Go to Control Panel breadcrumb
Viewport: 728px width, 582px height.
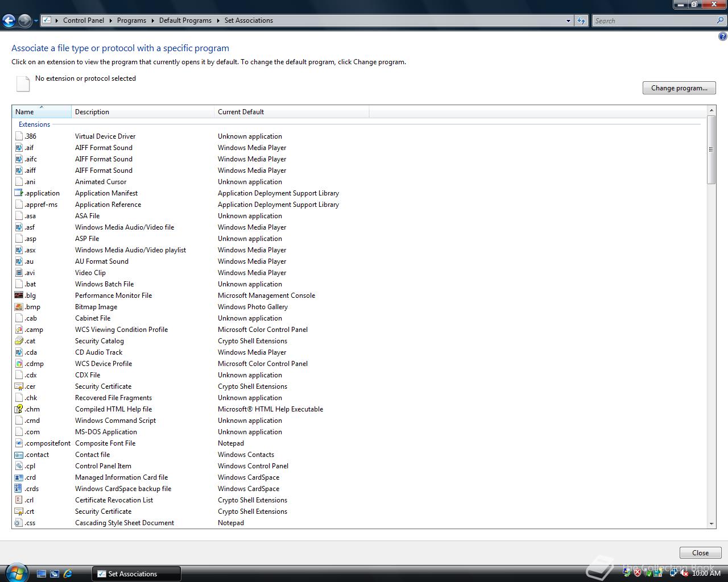click(x=84, y=20)
